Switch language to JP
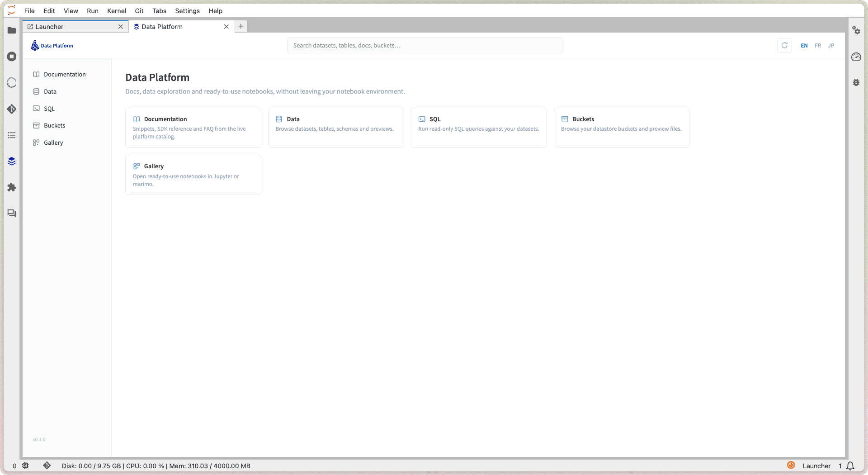 831,46
